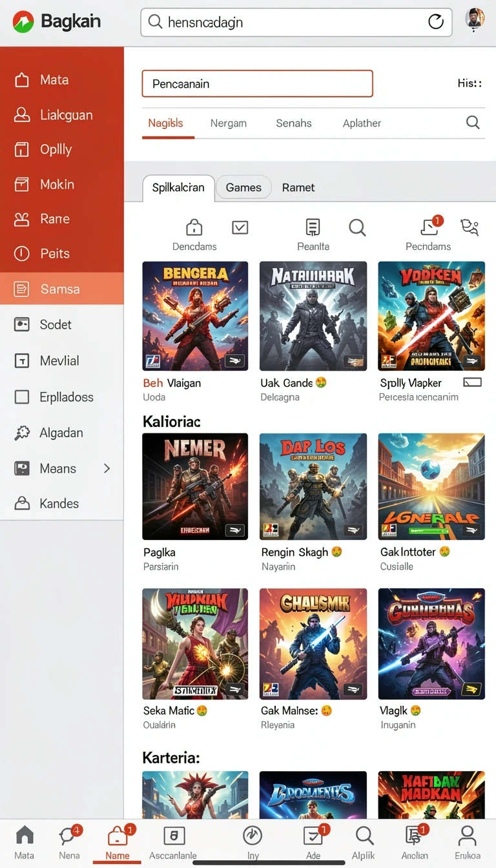Click the stethoscope-like icon at toolbar end
The width and height of the screenshot is (496, 868).
(470, 227)
